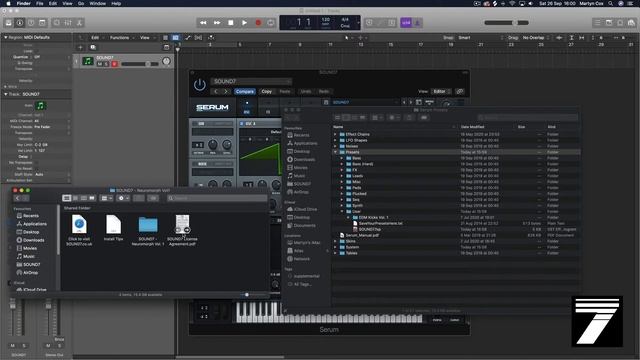Toggle the Inspector button in the control bar
The image size is (640, 360).
pos(20,23)
